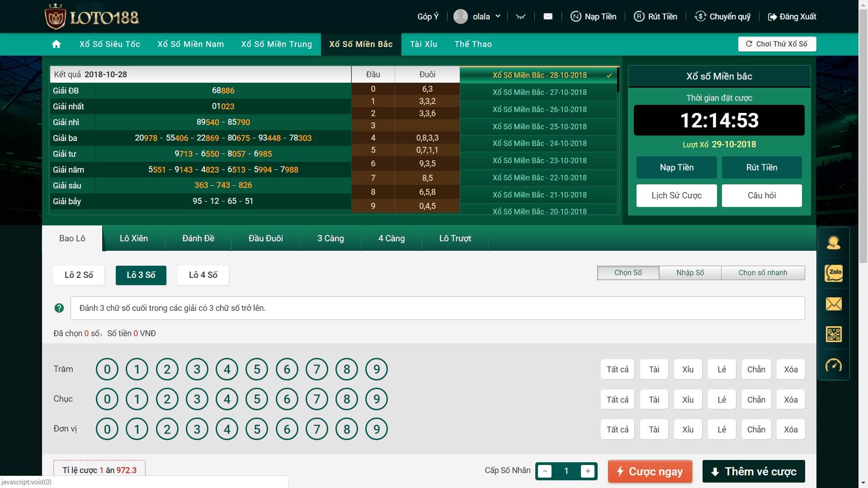Screen dimensions: 868x488
Task: Click the customer support avatar sidebar icon
Action: (833, 243)
